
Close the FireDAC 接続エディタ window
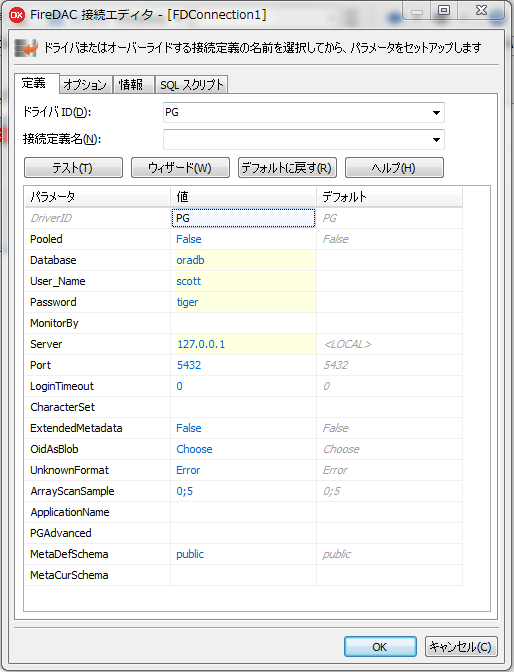[x=481, y=11]
